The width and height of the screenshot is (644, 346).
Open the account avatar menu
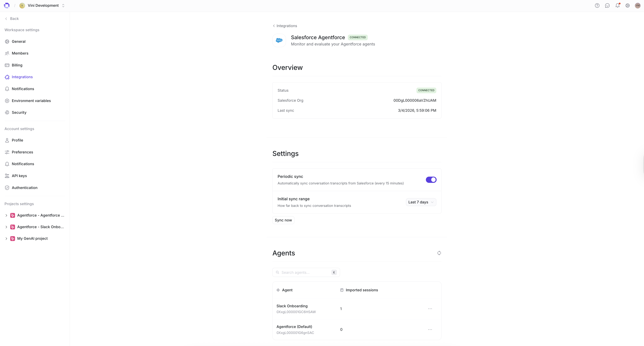click(637, 5)
